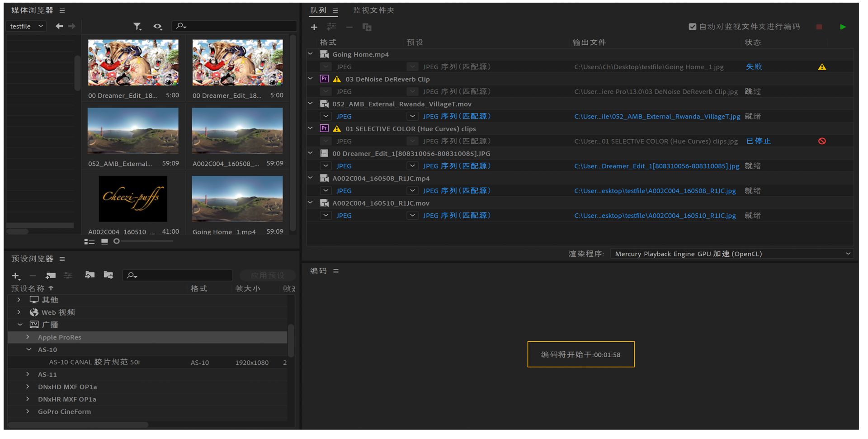Open the queue panel menu
Screen dimensions: 868x439
coord(335,10)
